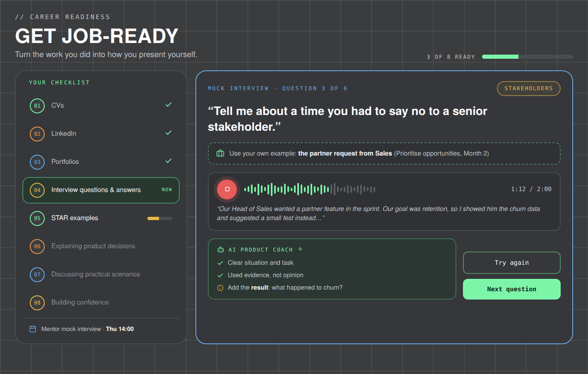Click the '// CAREER READINESS' label

pos(63,17)
